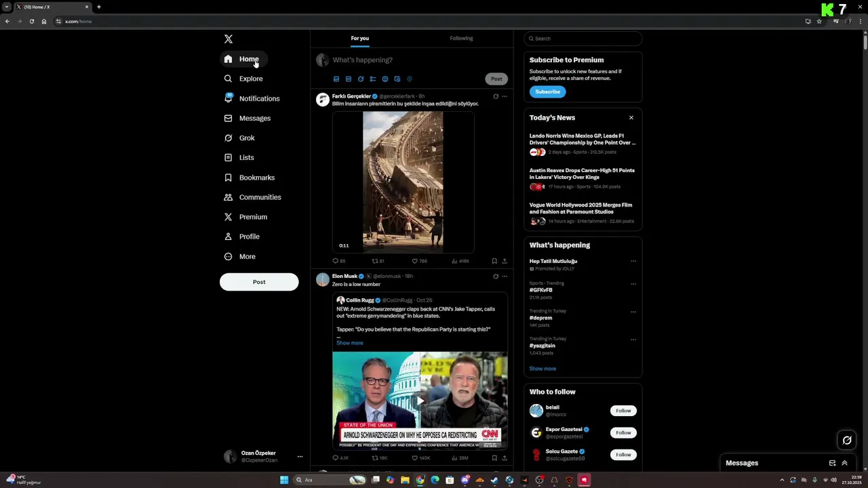This screenshot has width=868, height=488.
Task: Schedule the post with calendar icon
Action: (x=397, y=79)
